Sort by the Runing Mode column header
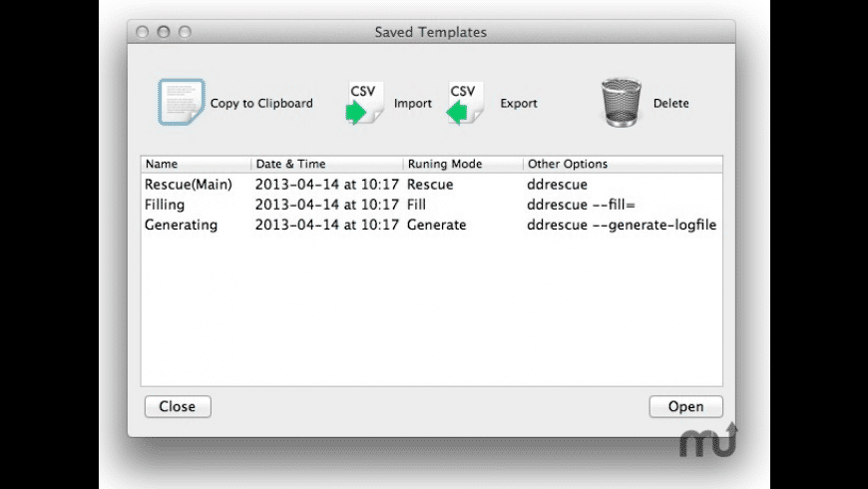 click(x=463, y=164)
